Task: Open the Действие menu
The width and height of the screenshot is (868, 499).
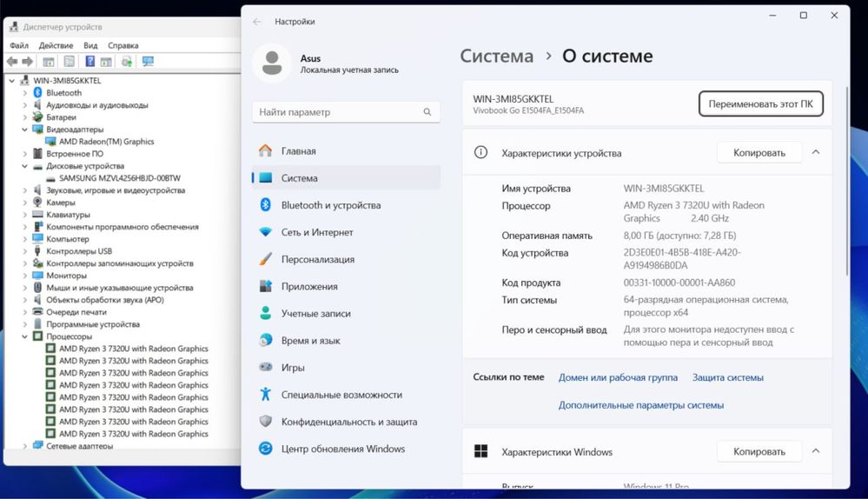Action: click(56, 45)
